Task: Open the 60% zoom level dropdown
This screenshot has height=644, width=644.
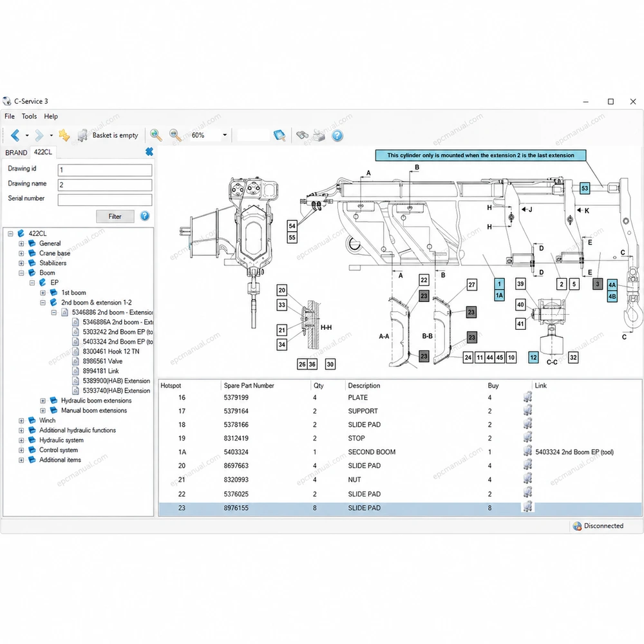Action: tap(225, 135)
